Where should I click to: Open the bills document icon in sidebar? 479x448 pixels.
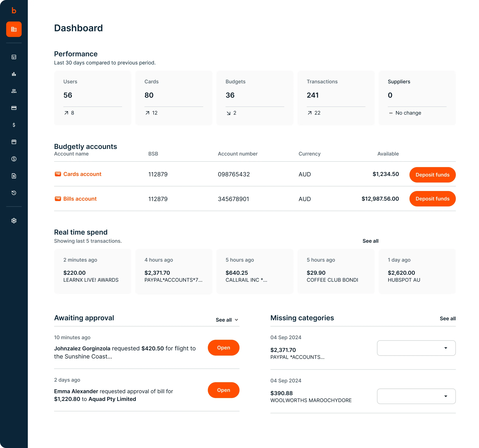click(x=14, y=176)
